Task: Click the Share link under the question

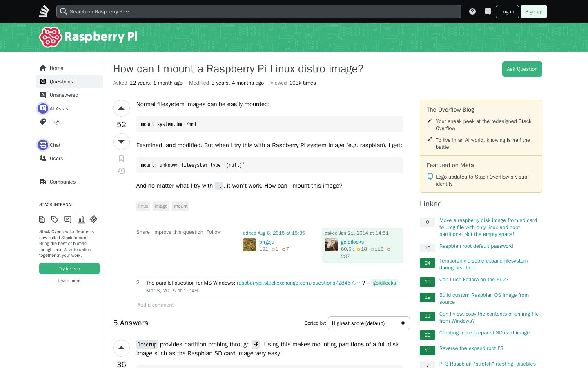Action: coord(143,232)
